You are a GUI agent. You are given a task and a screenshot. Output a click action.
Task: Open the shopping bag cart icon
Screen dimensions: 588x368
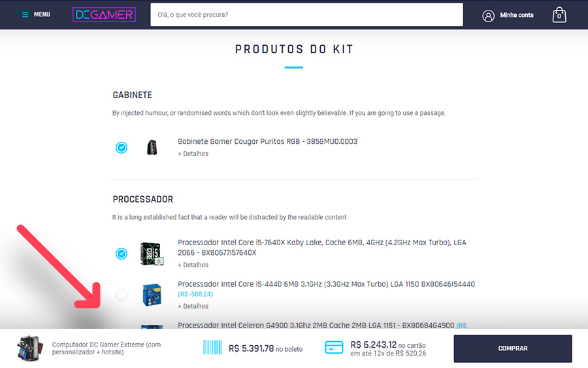pos(559,15)
